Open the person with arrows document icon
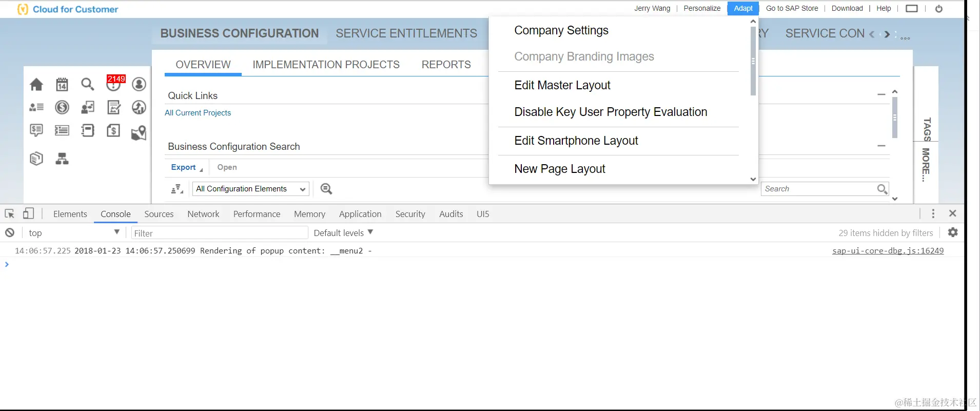Viewport: 980px width, 411px height. 88,107
